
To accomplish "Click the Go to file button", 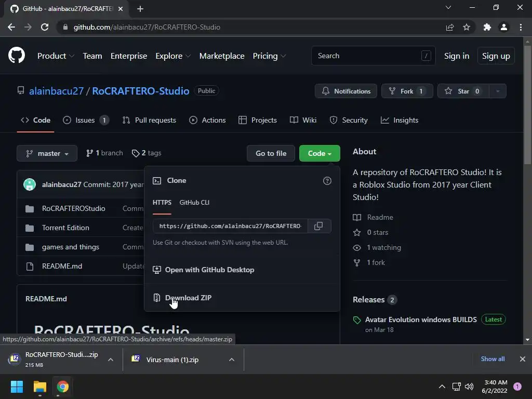I will [271, 153].
